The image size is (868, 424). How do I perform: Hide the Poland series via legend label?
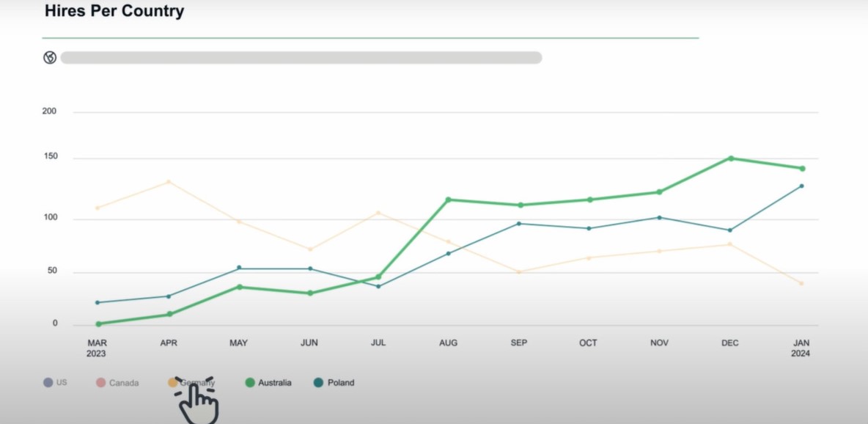click(341, 383)
